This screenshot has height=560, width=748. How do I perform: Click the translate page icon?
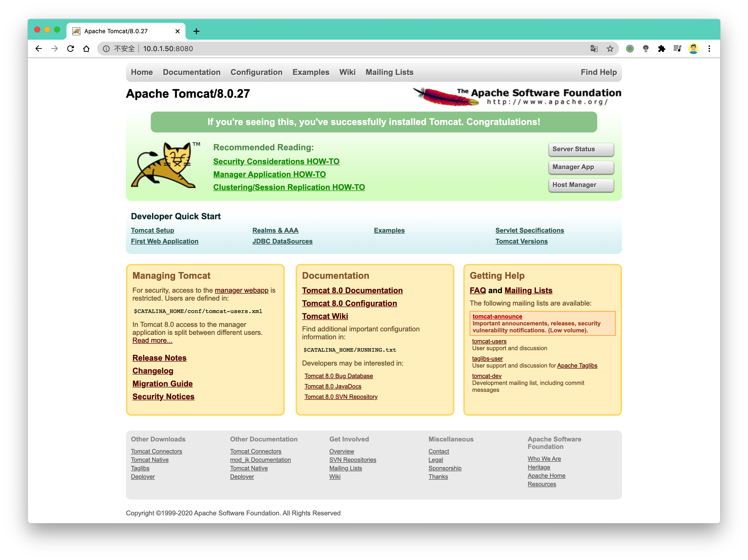coord(594,49)
